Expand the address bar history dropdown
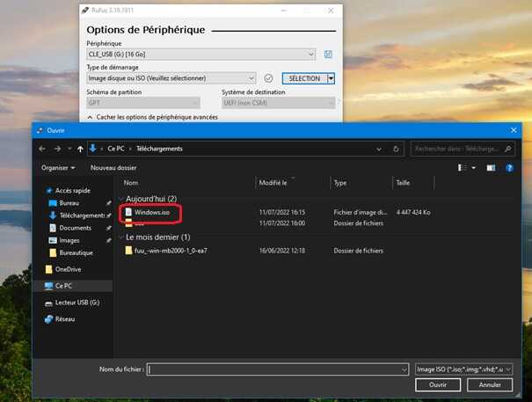Viewport: 532px width, 402px height. click(379, 149)
